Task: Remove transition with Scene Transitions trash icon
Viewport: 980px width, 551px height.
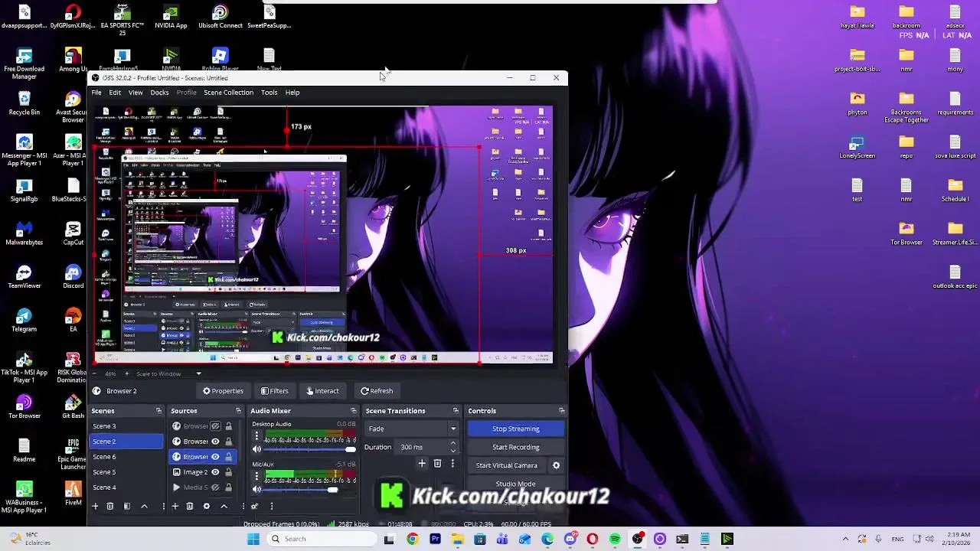Action: pos(437,463)
